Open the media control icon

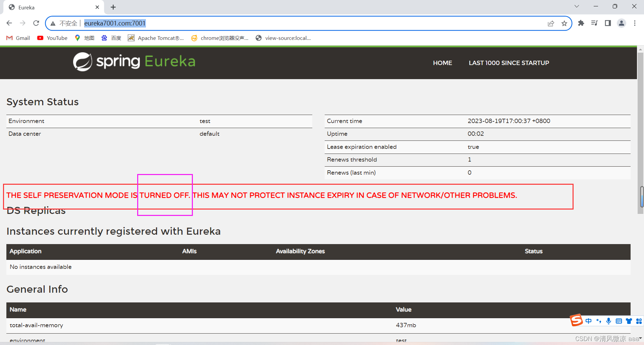pyautogui.click(x=594, y=23)
